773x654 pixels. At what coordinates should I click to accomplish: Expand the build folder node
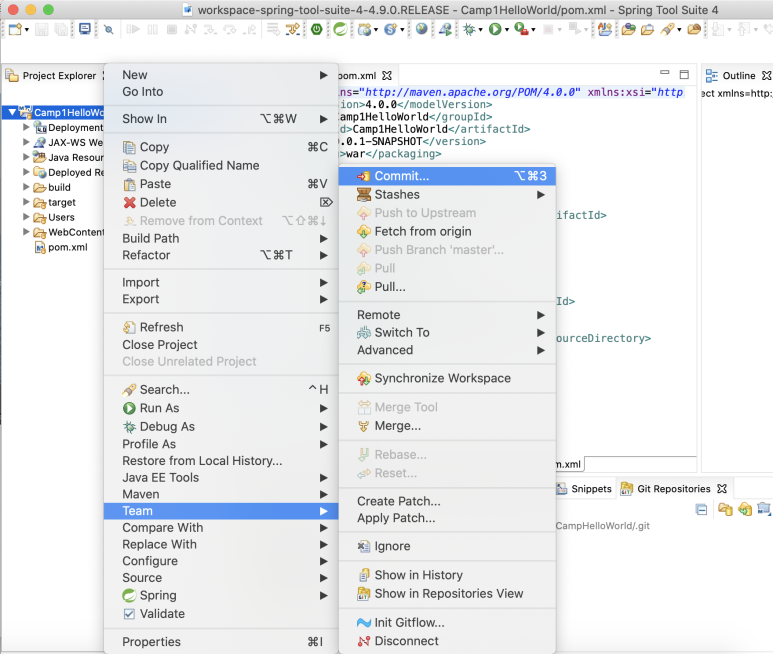click(26, 187)
